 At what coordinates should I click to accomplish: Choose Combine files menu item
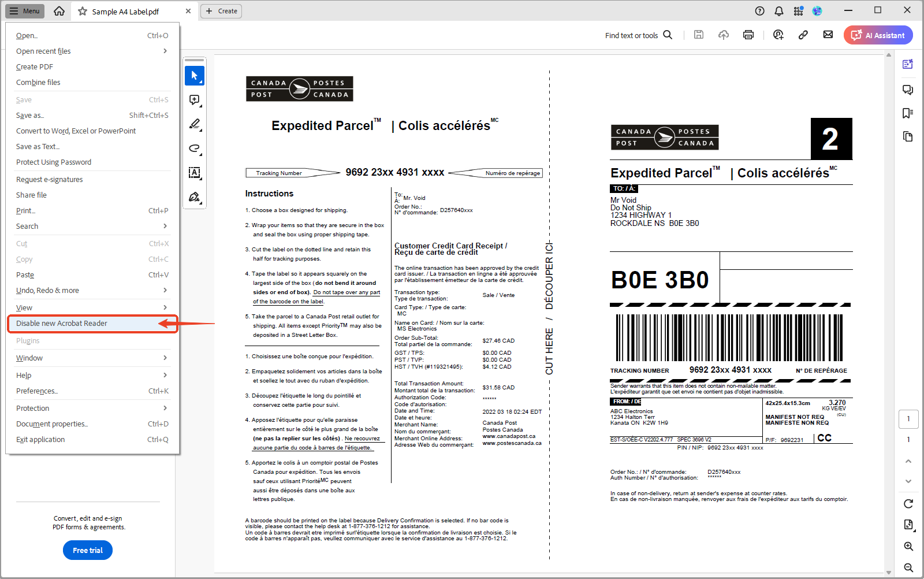[92, 83]
